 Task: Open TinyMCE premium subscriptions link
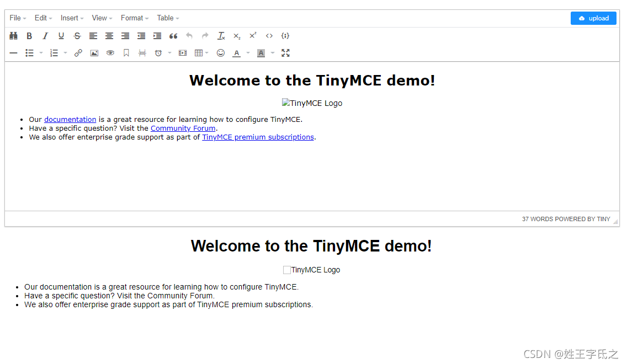point(258,137)
